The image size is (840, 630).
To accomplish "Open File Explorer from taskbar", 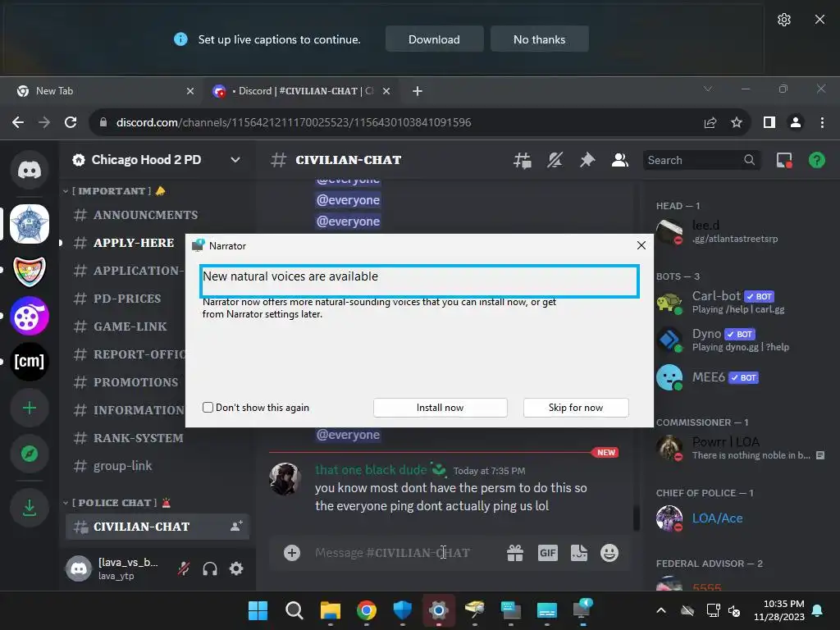I will click(331, 610).
